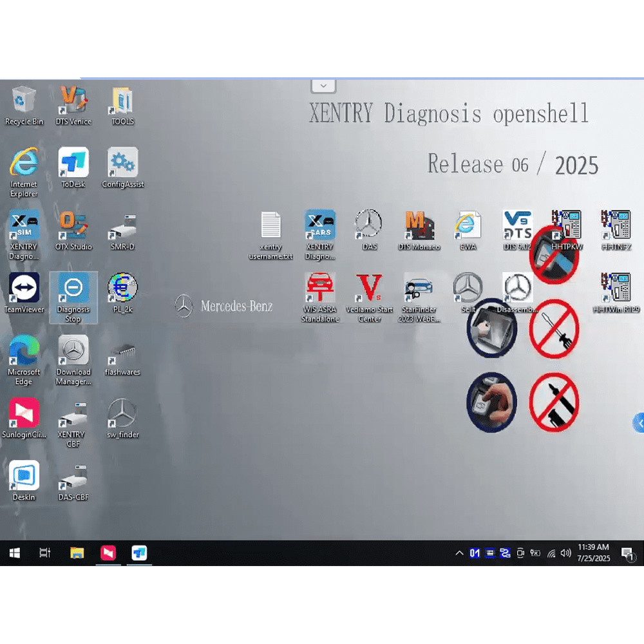Launch XENTRY Diagnosis CARS shortcut
Image resolution: width=644 pixels, height=644 pixels.
pyautogui.click(x=320, y=235)
